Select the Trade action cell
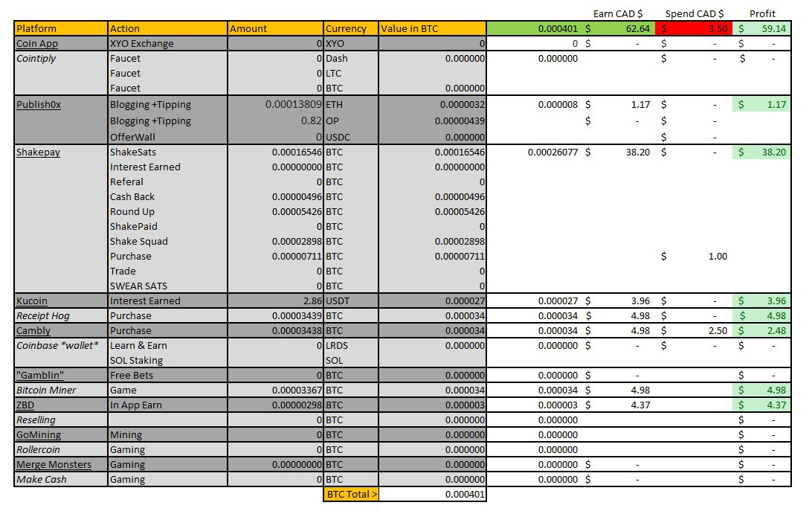The image size is (812, 511). [168, 271]
